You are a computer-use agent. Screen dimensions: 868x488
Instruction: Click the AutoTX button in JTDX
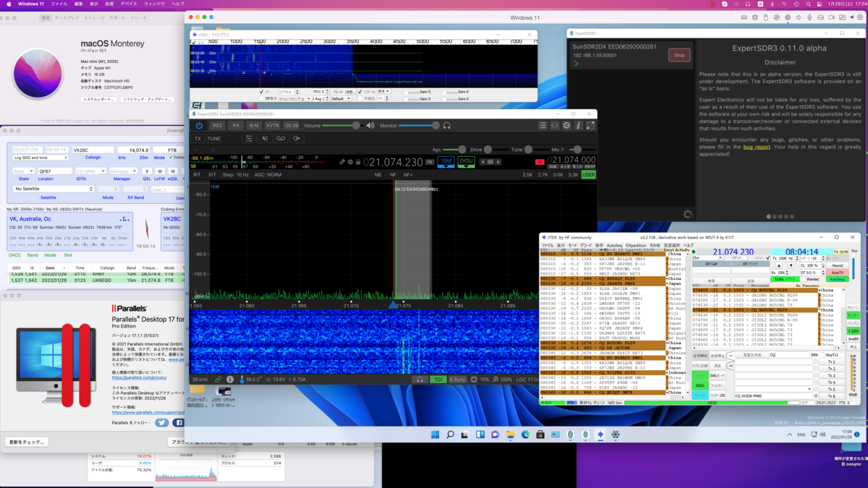(x=837, y=273)
